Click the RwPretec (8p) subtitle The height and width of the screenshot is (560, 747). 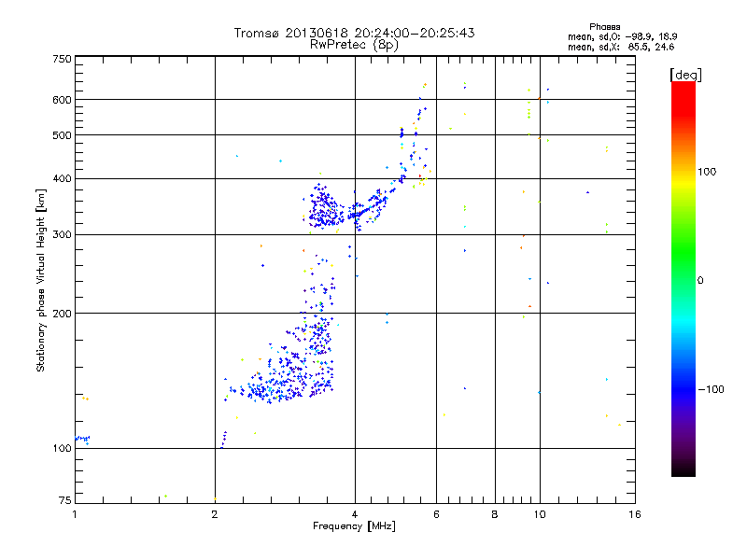coord(354,45)
